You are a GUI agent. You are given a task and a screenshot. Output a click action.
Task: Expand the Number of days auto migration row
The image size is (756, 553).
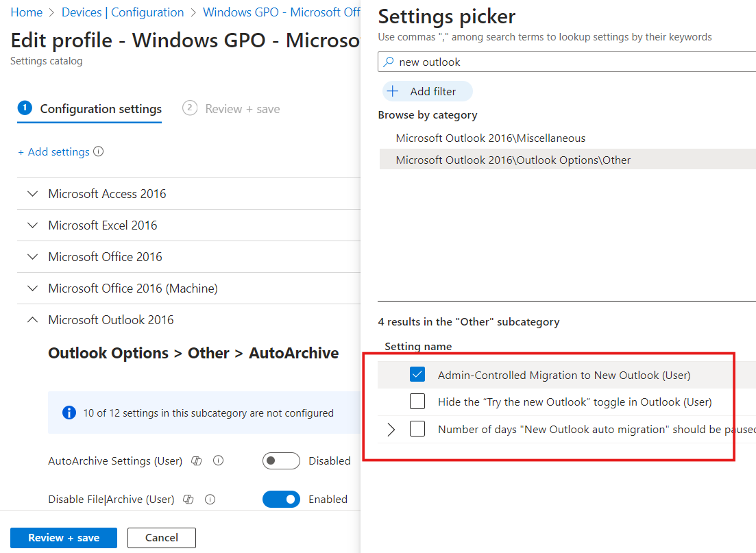(391, 429)
